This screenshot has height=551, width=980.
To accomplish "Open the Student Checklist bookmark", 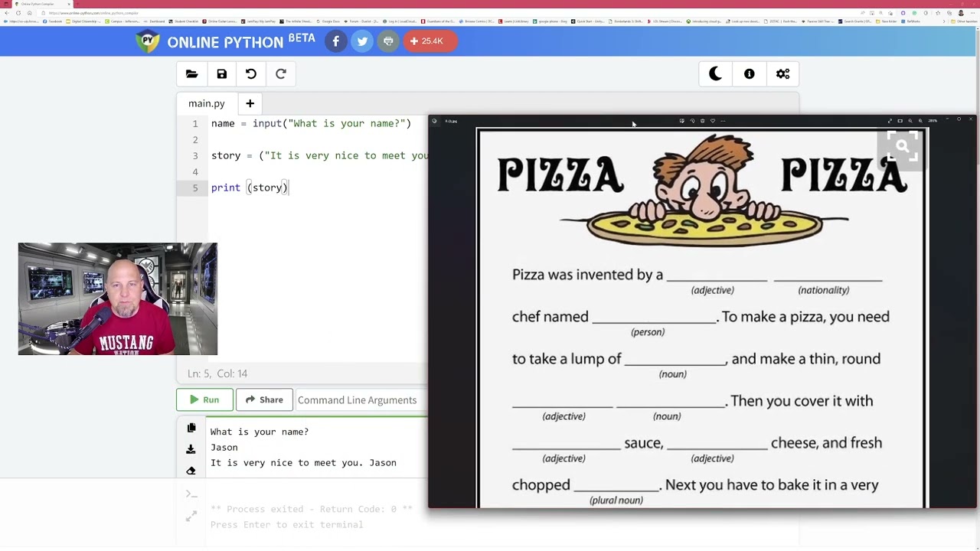I will coord(184,21).
